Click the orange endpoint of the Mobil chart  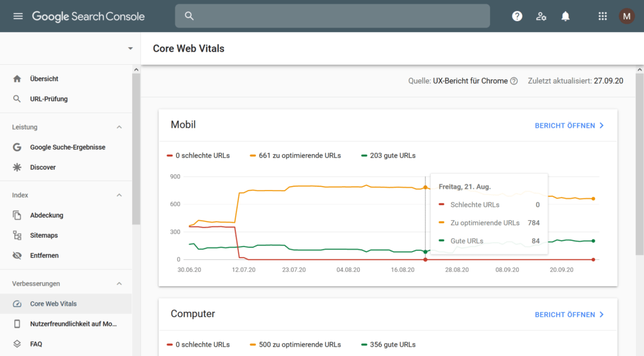594,199
